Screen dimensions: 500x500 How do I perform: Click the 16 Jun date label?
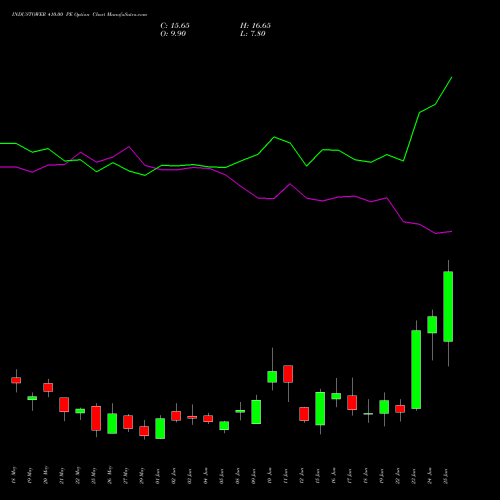pos(334,476)
